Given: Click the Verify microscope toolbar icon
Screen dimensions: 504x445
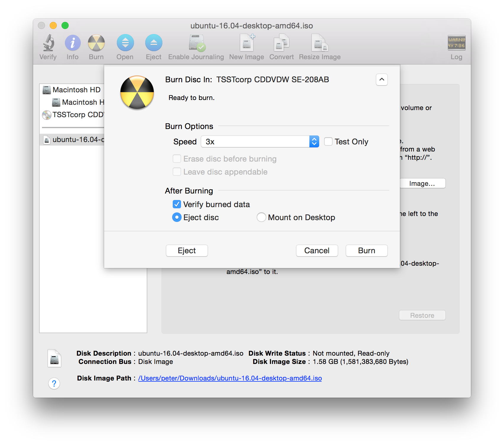Looking at the screenshot, I should (48, 43).
